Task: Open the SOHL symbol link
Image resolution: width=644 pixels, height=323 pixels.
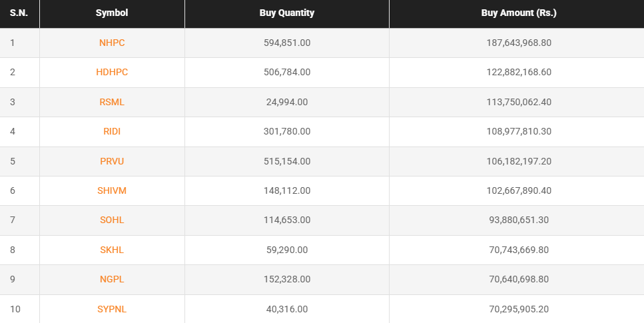Action: click(x=112, y=220)
